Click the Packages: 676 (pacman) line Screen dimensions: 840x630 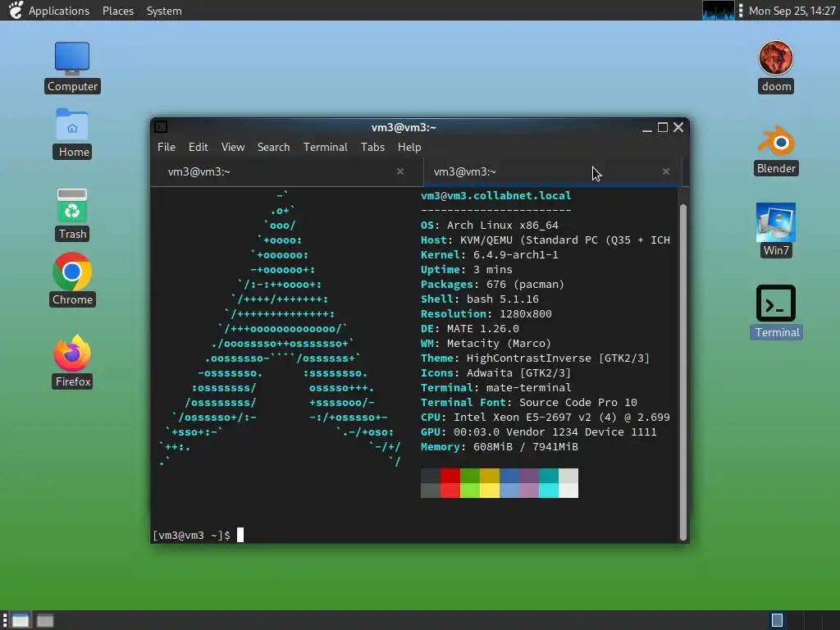click(x=492, y=284)
